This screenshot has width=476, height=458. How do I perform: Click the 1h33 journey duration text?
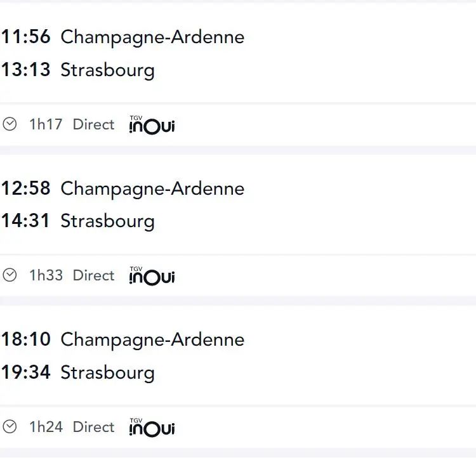click(x=46, y=275)
